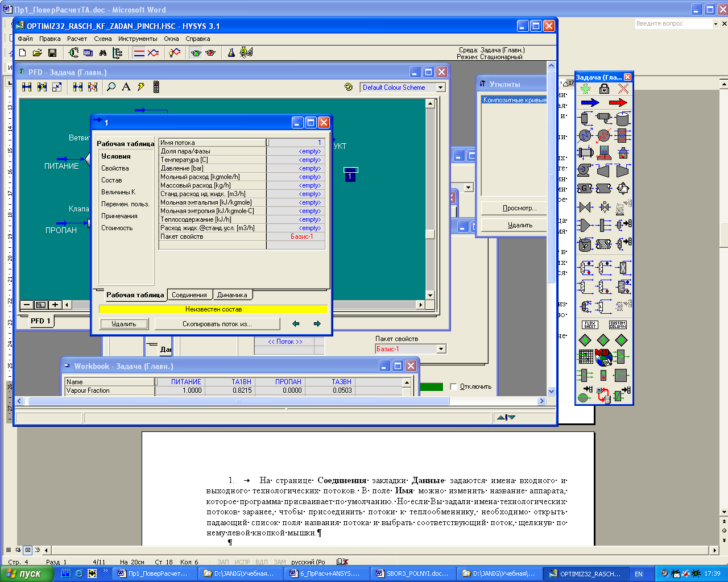Open the Пакет свойств Базис-1 dropdown

pyautogui.click(x=441, y=349)
